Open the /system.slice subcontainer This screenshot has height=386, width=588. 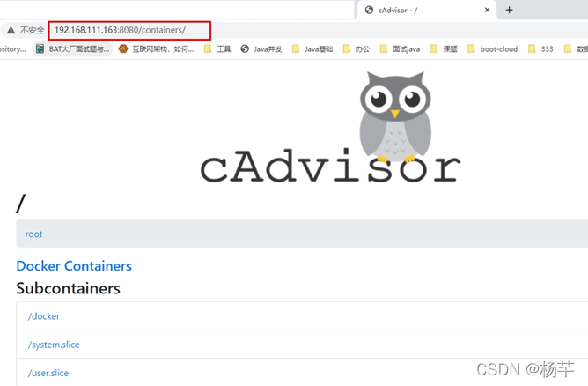pos(54,345)
